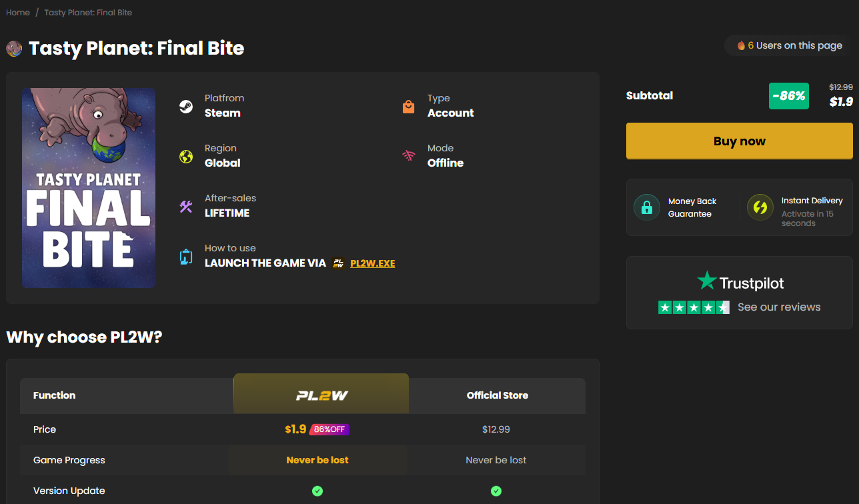Click the After-sales tools icon

click(186, 207)
